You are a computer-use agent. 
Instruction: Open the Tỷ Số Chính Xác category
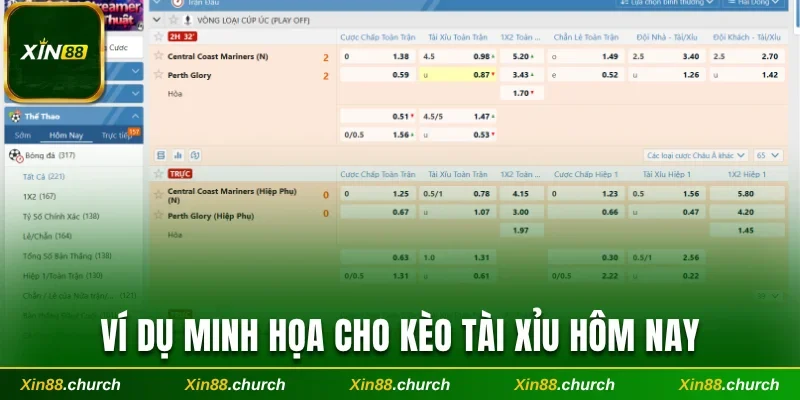coord(60,216)
